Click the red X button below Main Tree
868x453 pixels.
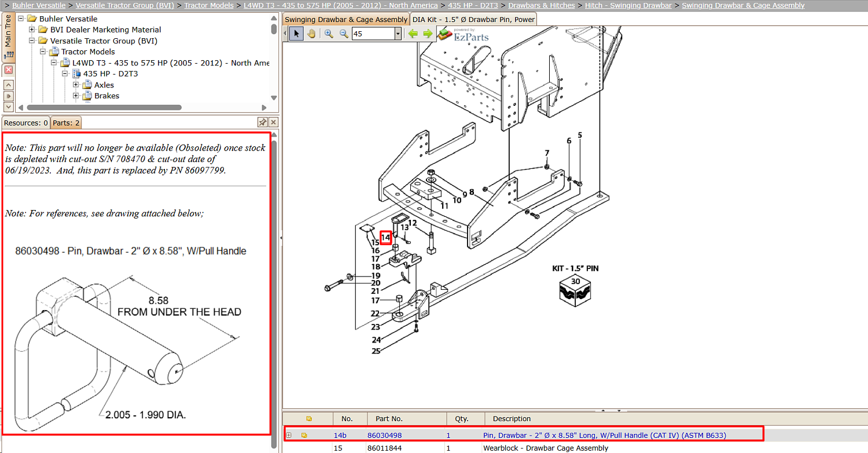click(8, 70)
